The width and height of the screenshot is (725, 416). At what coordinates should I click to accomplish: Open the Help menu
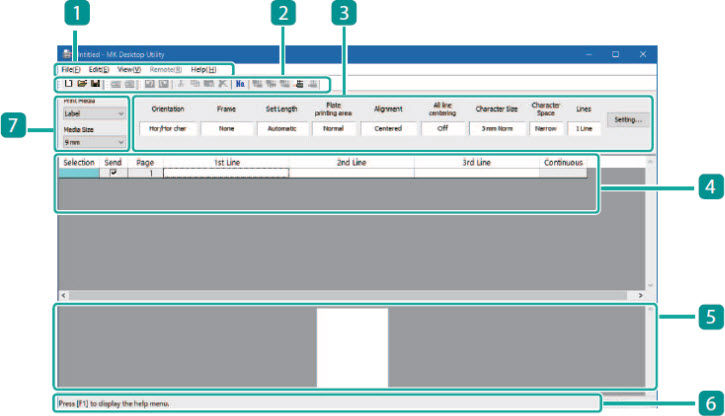coord(203,70)
